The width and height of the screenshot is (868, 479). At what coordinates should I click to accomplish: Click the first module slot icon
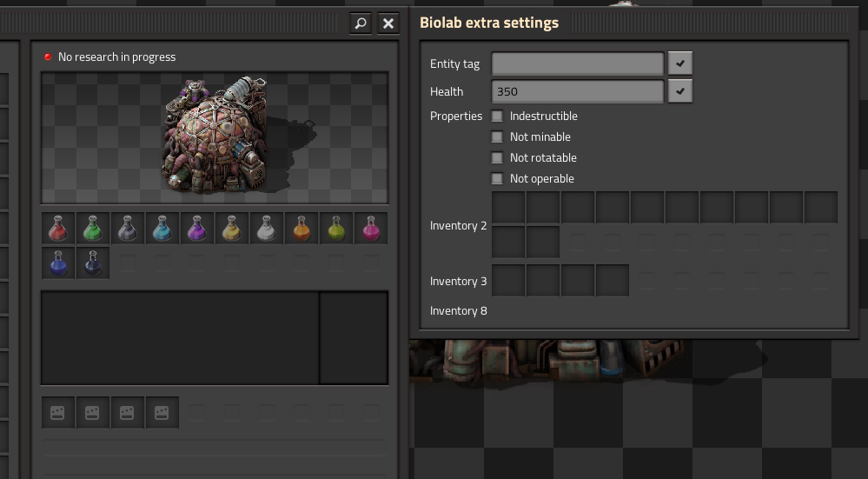point(58,413)
